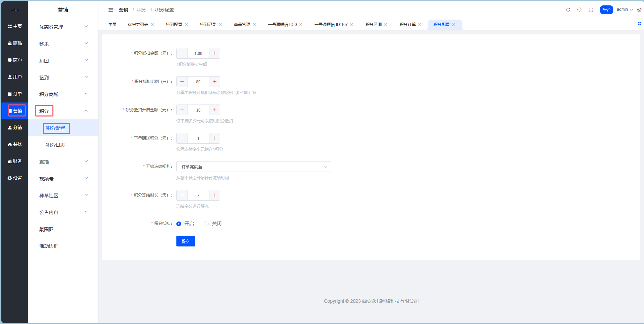Click the refresh icon in top toolbar

[x=568, y=10]
